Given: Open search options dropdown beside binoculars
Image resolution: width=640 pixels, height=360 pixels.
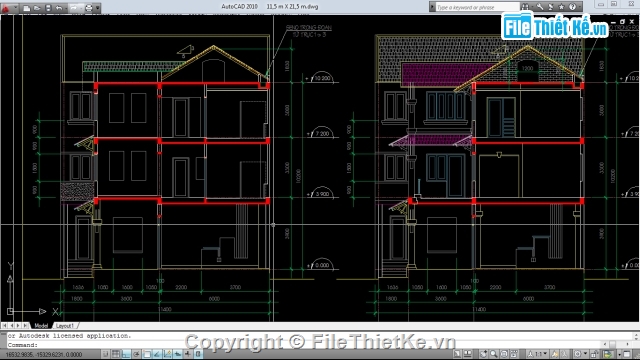Looking at the screenshot, I should click(531, 7).
